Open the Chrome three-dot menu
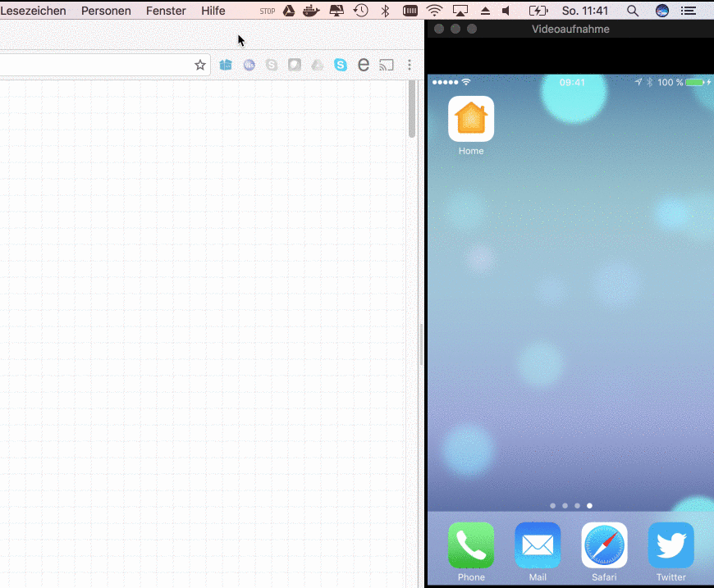This screenshot has width=714, height=588. coord(410,65)
